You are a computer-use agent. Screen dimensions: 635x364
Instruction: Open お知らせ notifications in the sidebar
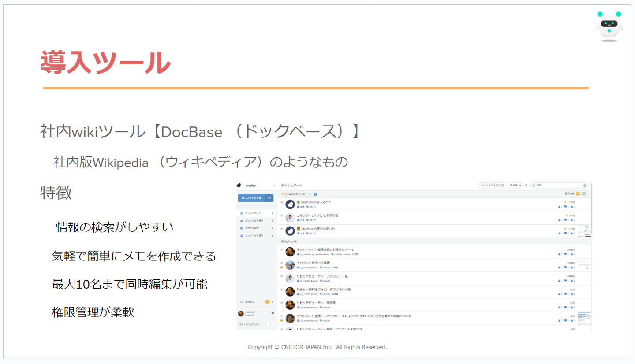pyautogui.click(x=247, y=301)
